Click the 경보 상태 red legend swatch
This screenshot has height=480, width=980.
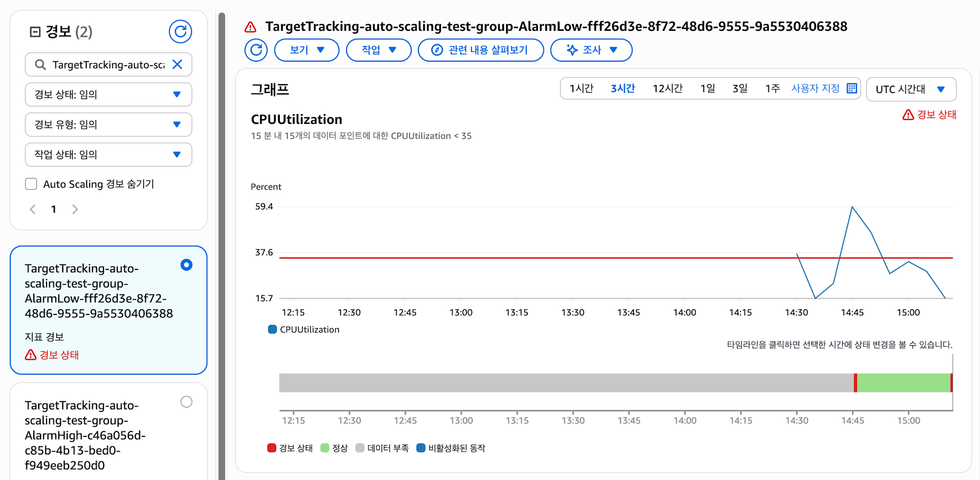[x=272, y=448]
